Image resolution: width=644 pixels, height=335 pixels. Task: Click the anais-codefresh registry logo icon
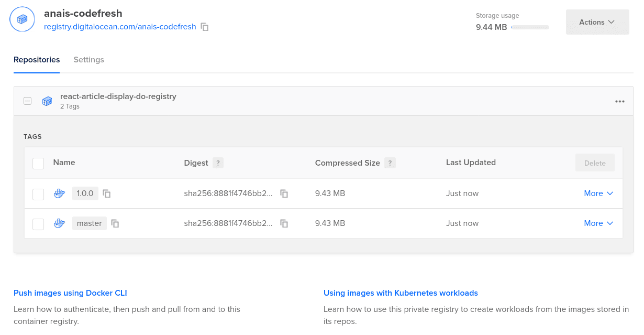(x=22, y=19)
